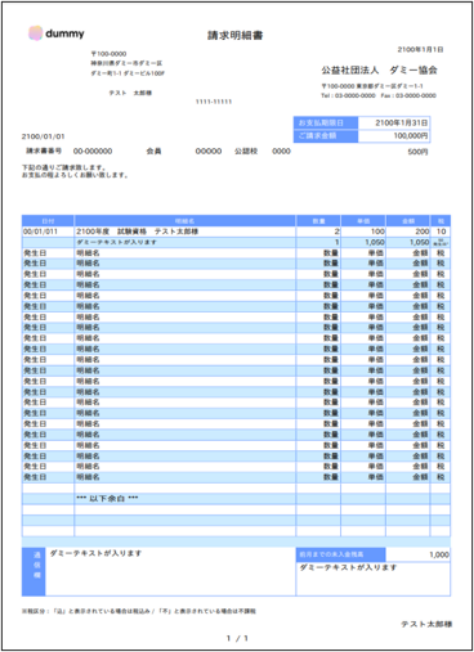This screenshot has width=474, height=652.
Task: Click the amount 200 in the first row
Action: [422, 232]
